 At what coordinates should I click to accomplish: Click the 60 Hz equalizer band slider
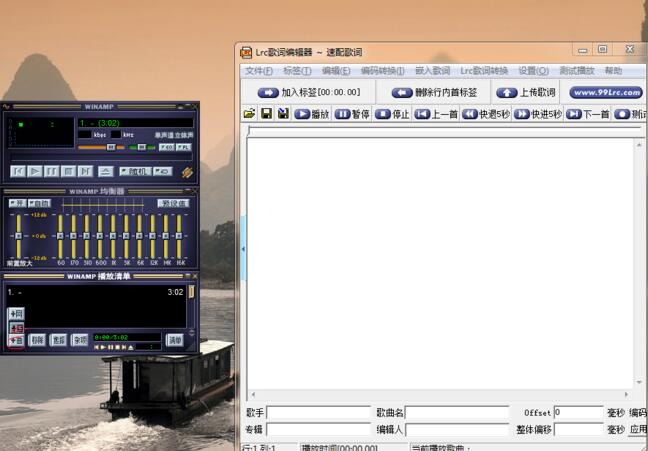tap(62, 238)
